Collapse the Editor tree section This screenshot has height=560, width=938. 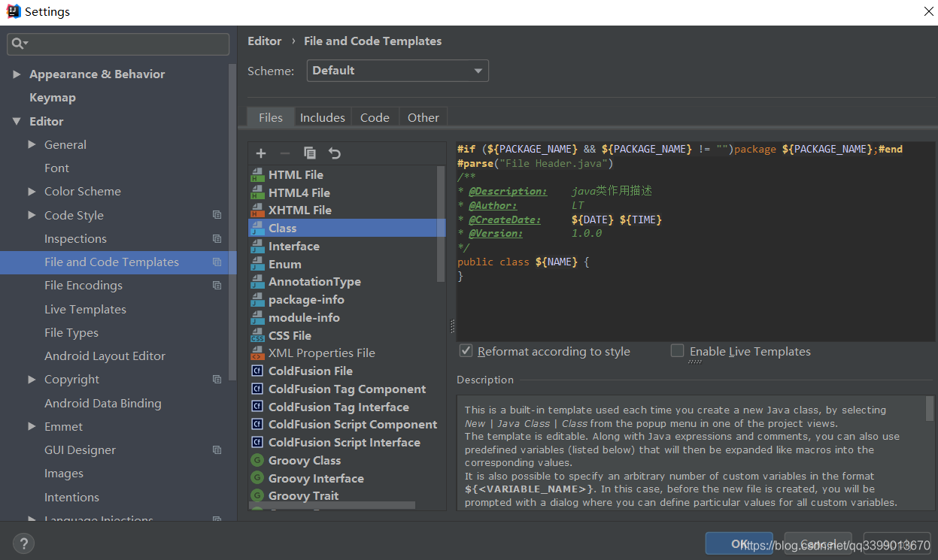pyautogui.click(x=17, y=121)
